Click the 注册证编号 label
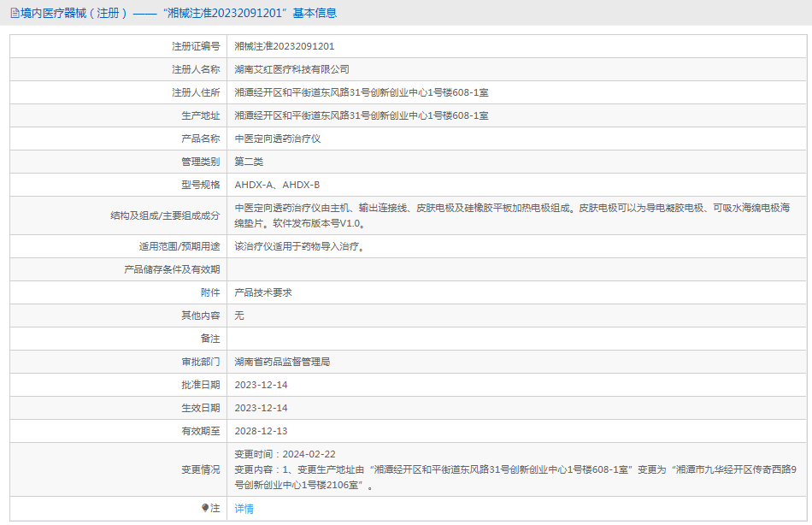812x525 pixels. pyautogui.click(x=196, y=46)
